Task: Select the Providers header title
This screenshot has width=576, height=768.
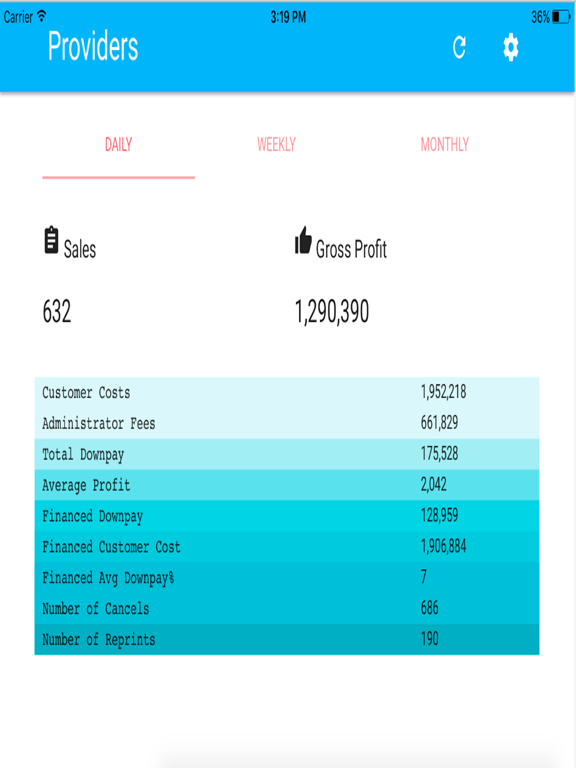Action: coord(93,47)
